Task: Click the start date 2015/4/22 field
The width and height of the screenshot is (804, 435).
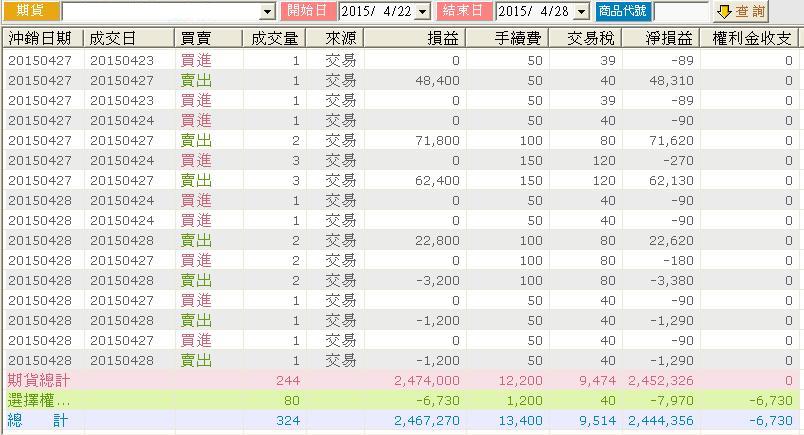Action: click(377, 11)
